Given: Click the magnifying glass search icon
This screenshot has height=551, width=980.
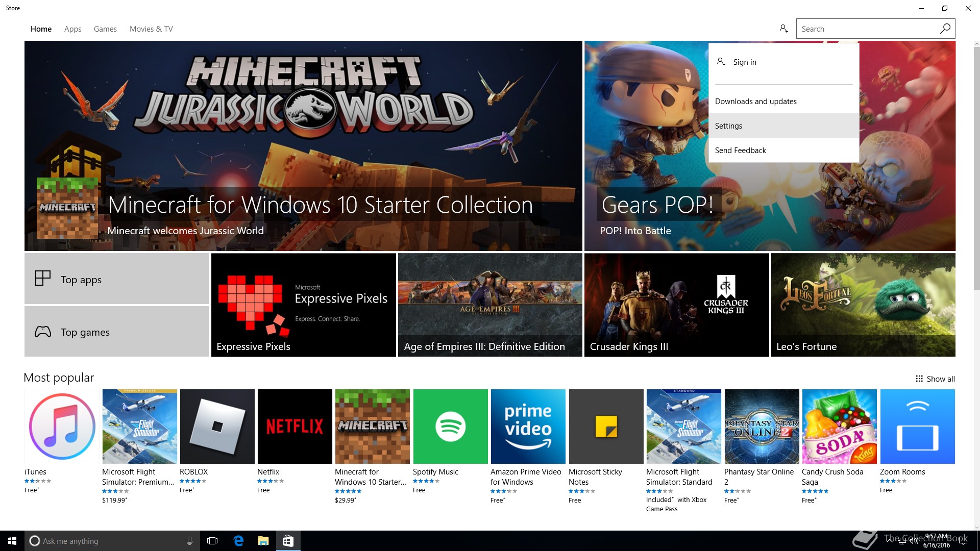Looking at the screenshot, I should click(945, 29).
